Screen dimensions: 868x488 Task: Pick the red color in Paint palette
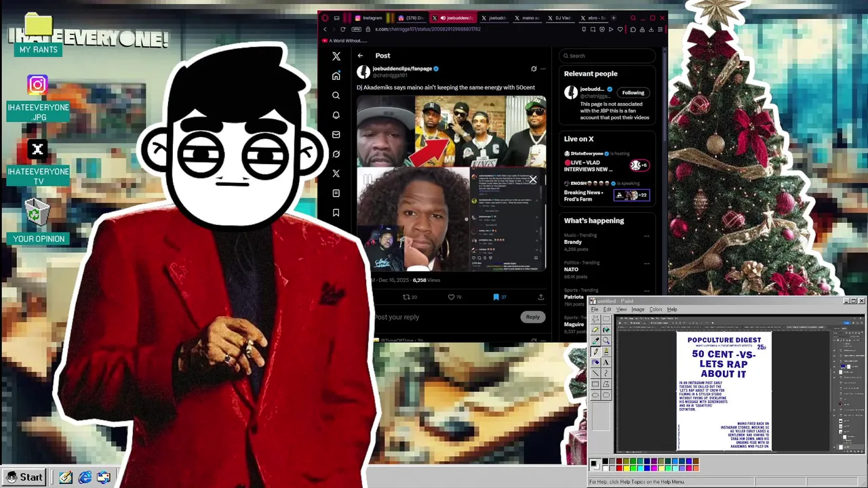click(x=619, y=468)
